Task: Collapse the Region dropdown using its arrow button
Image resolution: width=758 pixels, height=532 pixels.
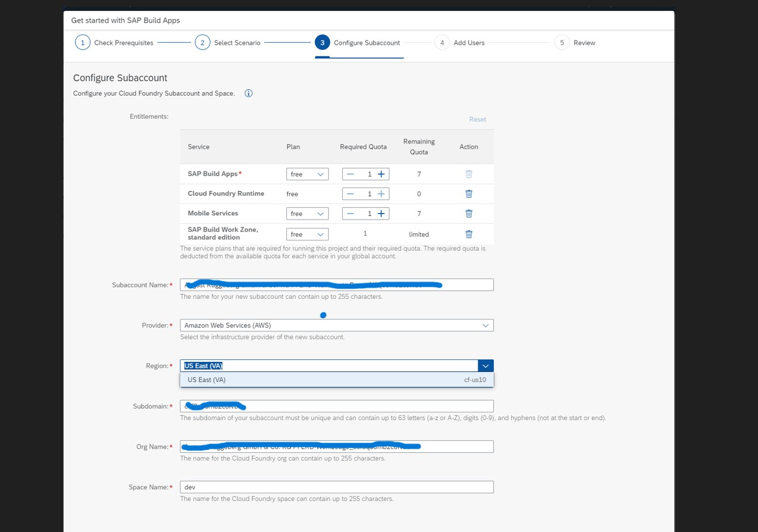Action: 486,366
